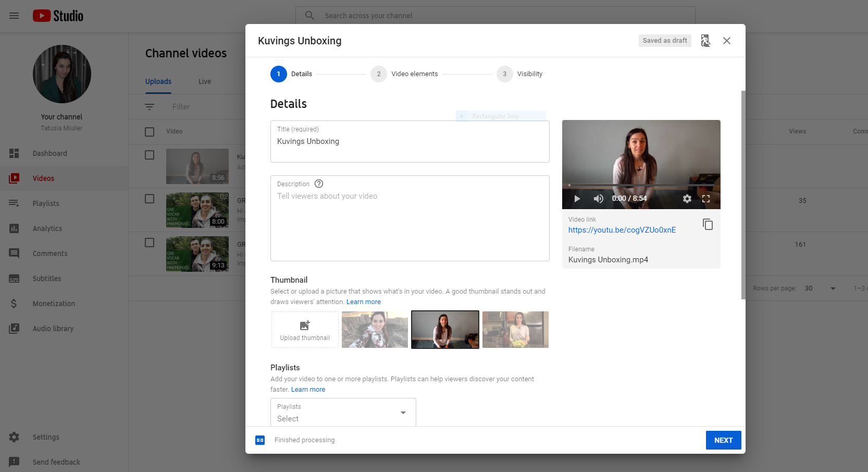Screen dimensions: 868x472
Task: Click the Description help question-mark icon
Action: tap(319, 184)
